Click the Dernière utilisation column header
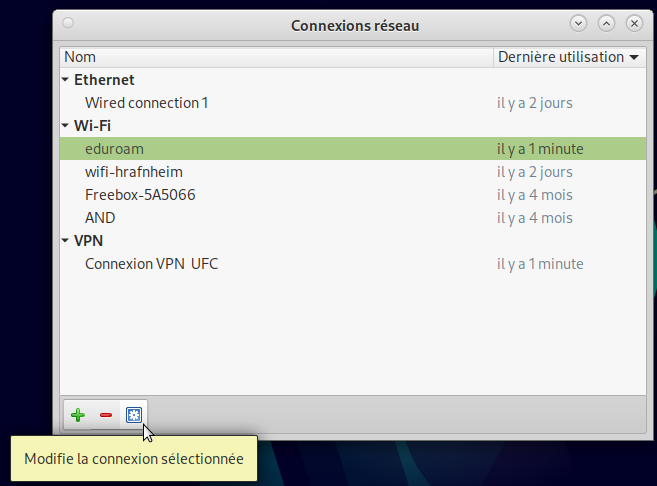 [x=561, y=58]
